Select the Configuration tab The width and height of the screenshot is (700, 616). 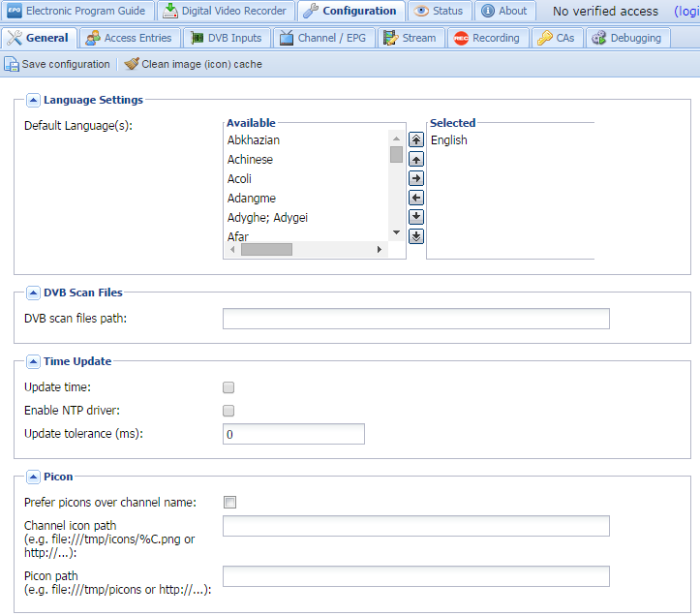(350, 11)
